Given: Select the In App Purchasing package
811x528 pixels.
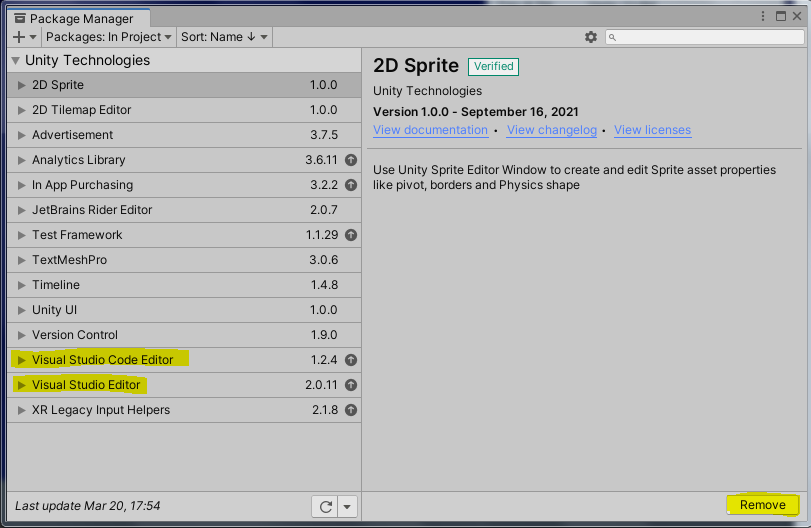Looking at the screenshot, I should [x=184, y=185].
